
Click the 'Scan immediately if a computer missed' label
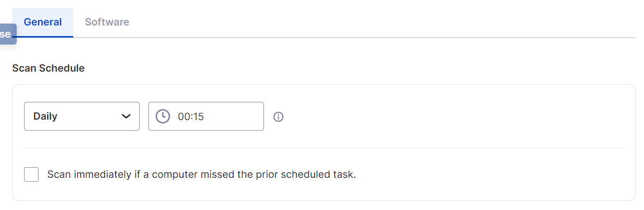coord(201,174)
